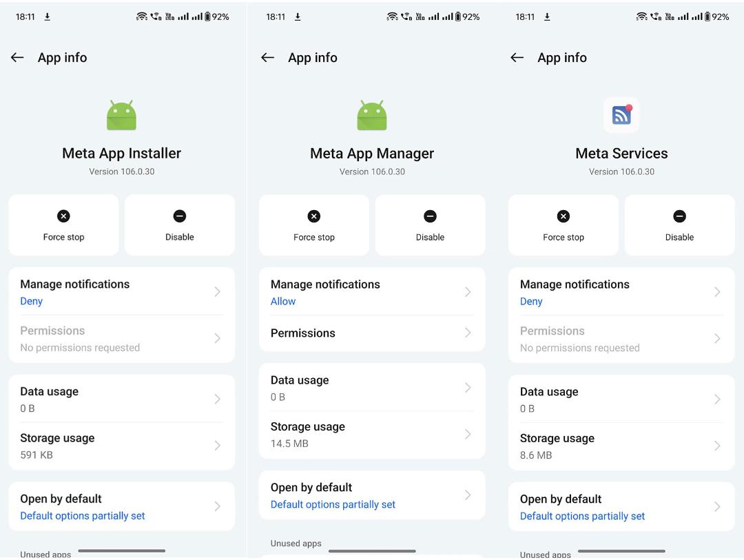This screenshot has height=560, width=744.
Task: Tap disabled Permissions row for Meta Services
Action: [x=621, y=339]
